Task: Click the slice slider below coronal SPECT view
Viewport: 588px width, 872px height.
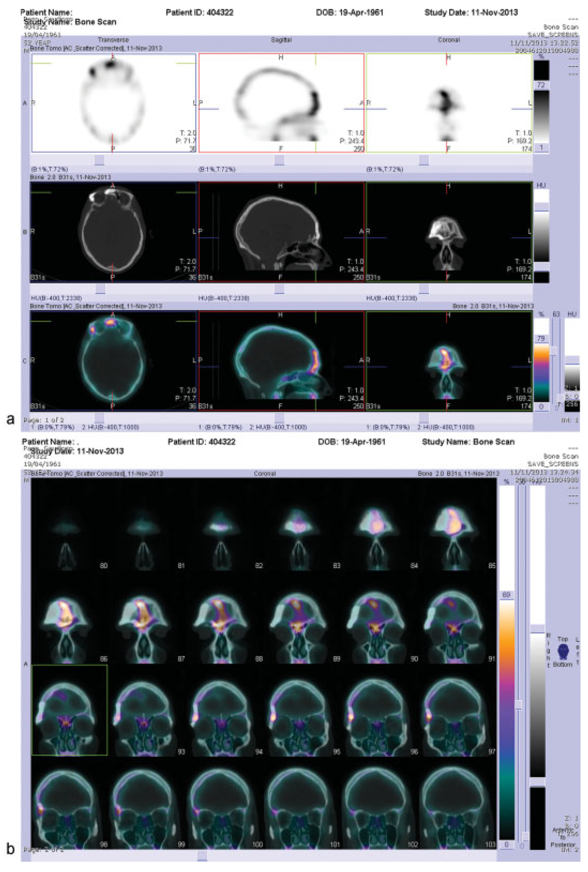Action: [x=424, y=160]
